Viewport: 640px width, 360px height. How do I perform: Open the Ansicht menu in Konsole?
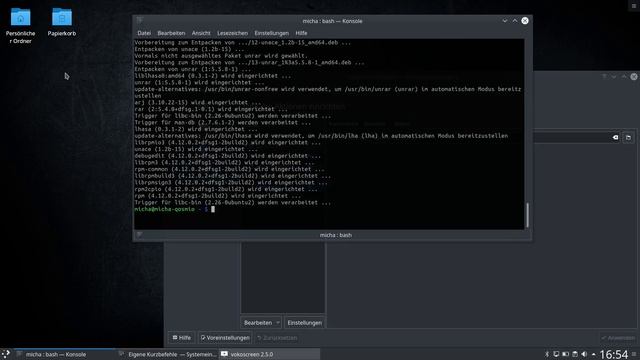pos(201,33)
